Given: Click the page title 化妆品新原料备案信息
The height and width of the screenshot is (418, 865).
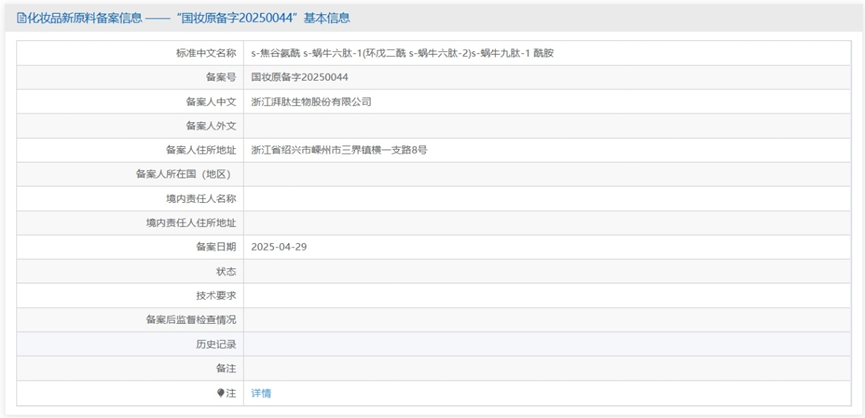Looking at the screenshot, I should point(85,18).
